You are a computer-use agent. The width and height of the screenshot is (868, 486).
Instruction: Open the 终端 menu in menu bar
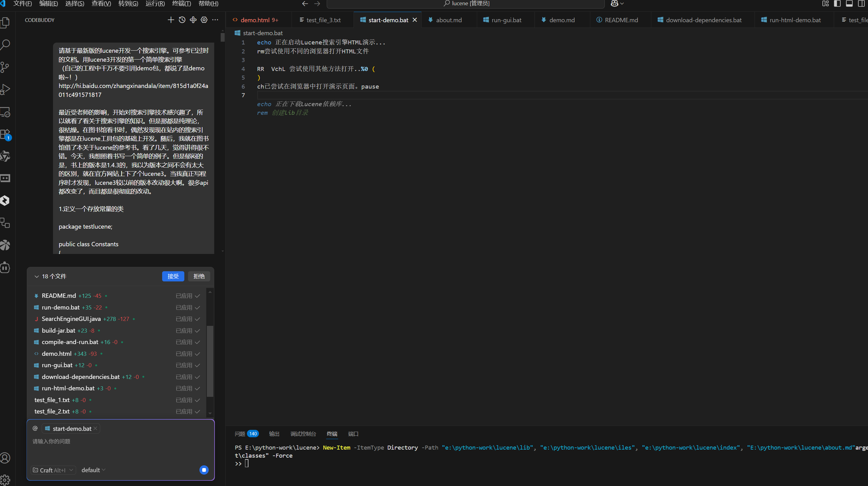coord(181,4)
